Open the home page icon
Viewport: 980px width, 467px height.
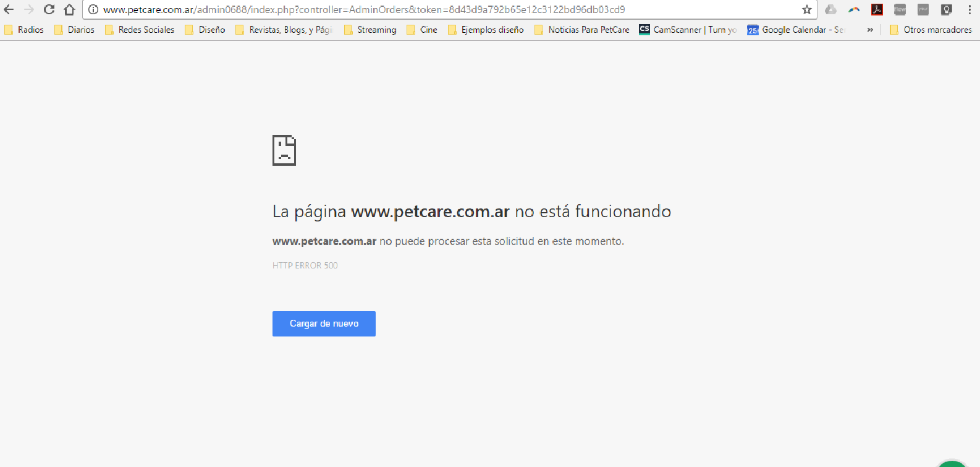coord(69,9)
